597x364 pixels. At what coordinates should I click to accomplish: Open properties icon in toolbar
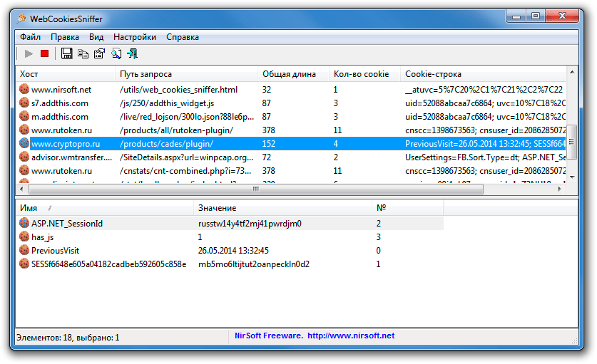pos(99,53)
